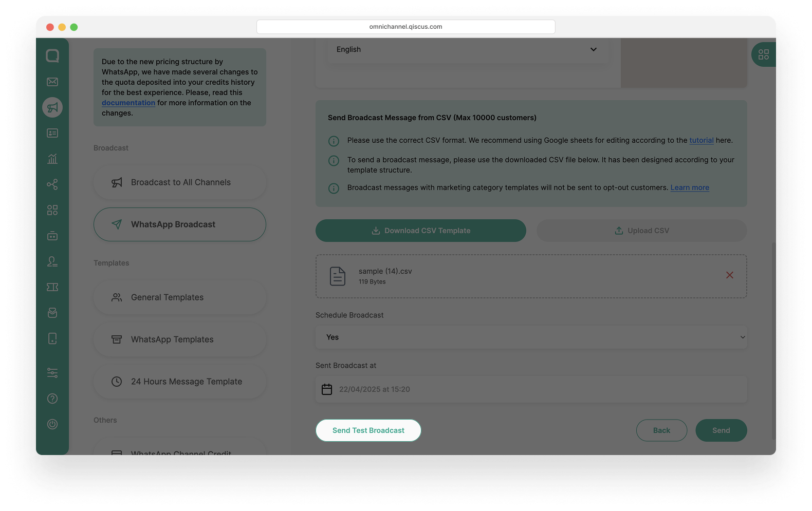
Task: Open the tutorial link for CSV format
Action: pos(702,140)
